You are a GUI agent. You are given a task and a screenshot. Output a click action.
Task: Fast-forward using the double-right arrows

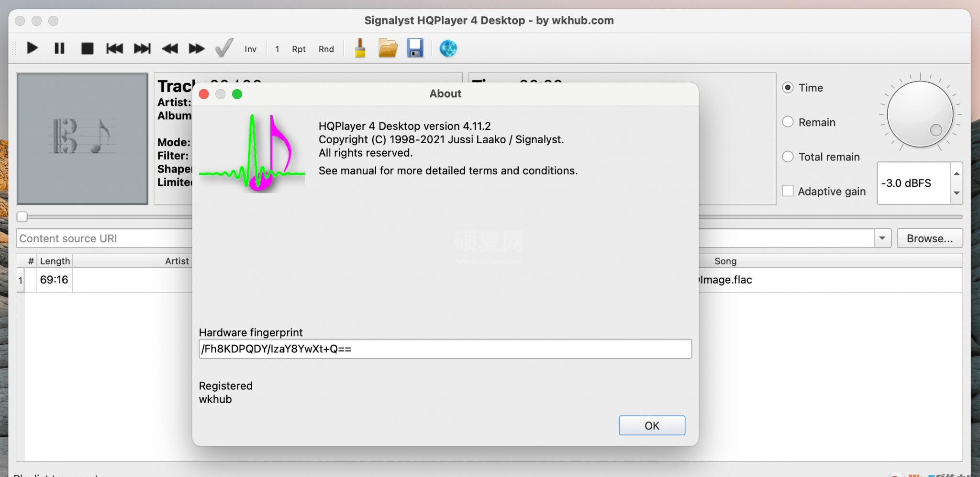197,48
